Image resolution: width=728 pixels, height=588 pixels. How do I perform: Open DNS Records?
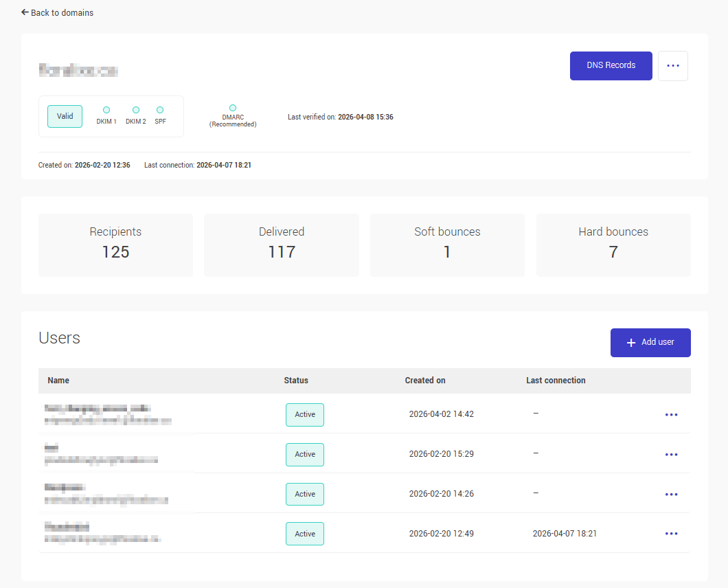click(611, 65)
